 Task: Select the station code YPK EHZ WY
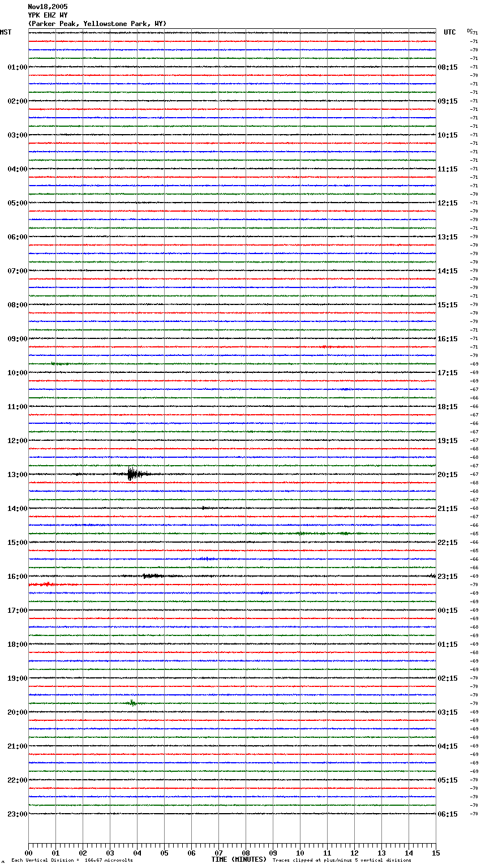coord(48,15)
